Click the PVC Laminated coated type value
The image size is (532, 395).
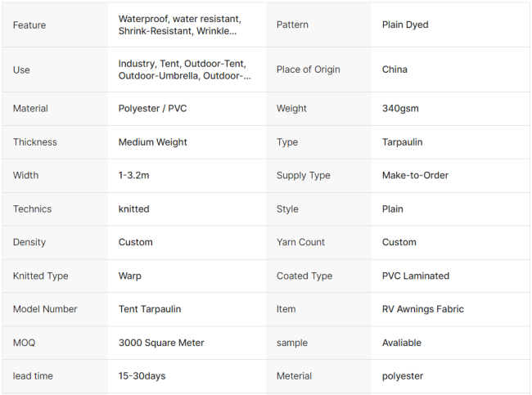point(415,276)
